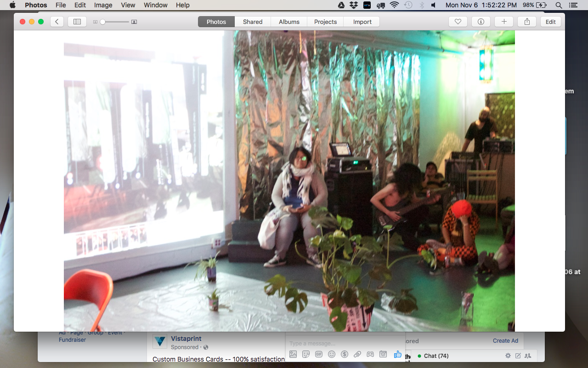Viewport: 588px width, 368px height.
Task: Click the attach photo icon in chat box
Action: (x=293, y=354)
